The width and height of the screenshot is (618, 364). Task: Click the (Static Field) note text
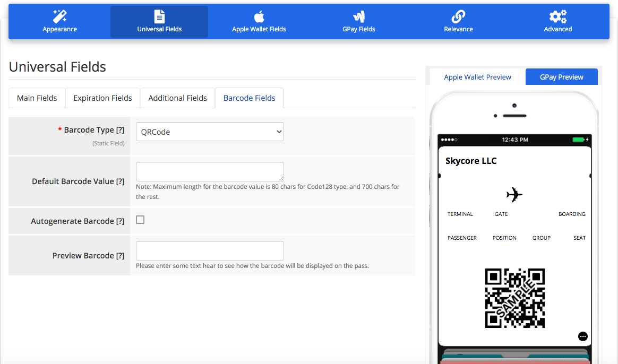point(108,143)
